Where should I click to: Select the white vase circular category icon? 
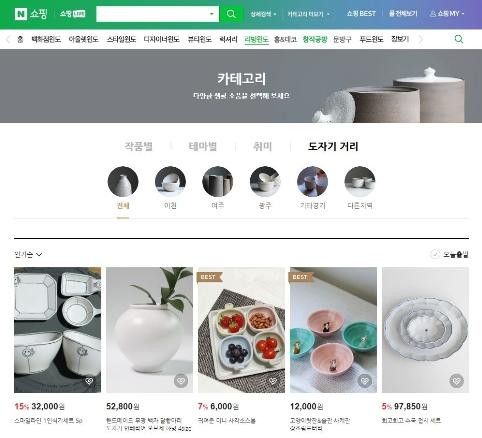pyautogui.click(x=123, y=182)
